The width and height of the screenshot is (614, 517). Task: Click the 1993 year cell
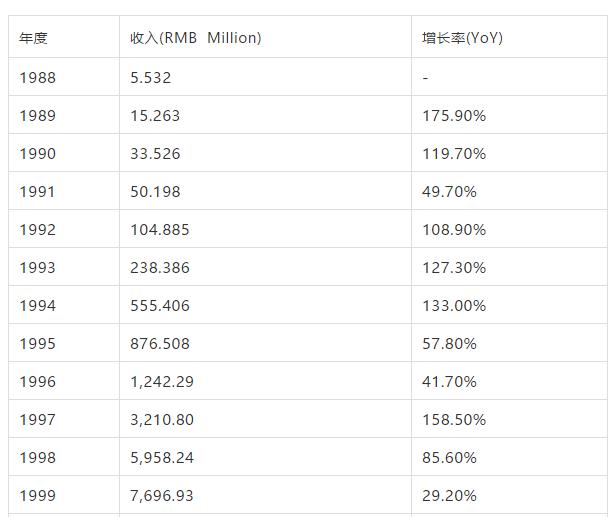[64, 267]
